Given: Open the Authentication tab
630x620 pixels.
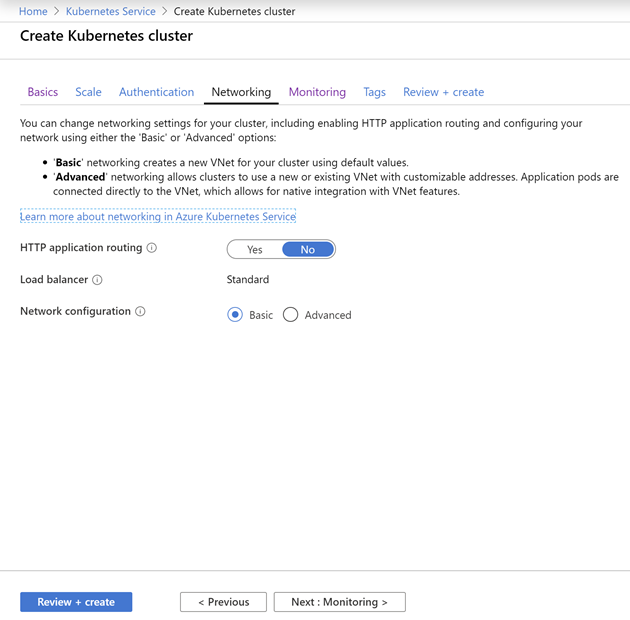Looking at the screenshot, I should tap(156, 92).
